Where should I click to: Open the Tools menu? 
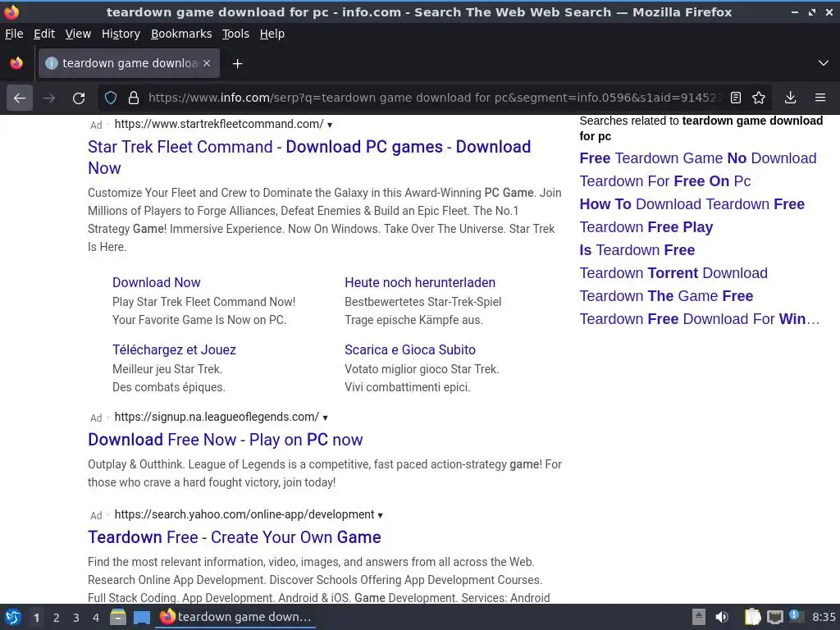tap(235, 34)
